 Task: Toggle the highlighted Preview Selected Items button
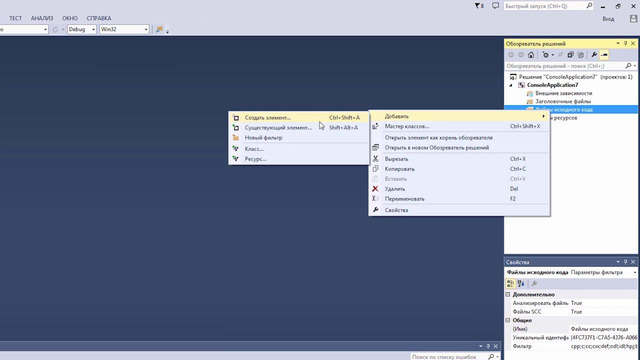point(604,55)
